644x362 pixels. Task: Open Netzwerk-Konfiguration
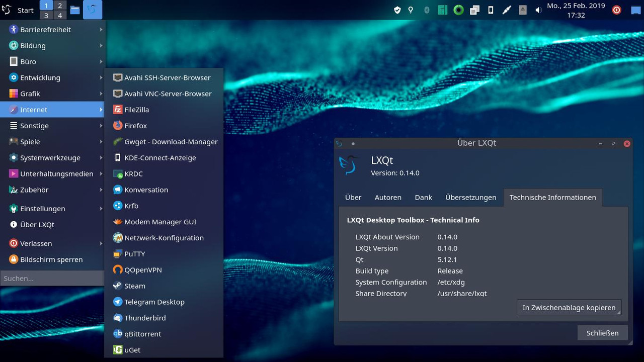(164, 238)
